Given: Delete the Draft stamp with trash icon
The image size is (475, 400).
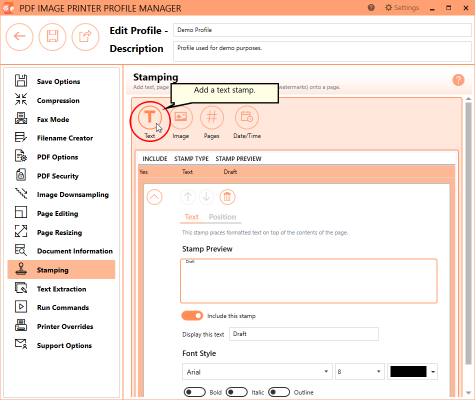Looking at the screenshot, I should tap(227, 197).
